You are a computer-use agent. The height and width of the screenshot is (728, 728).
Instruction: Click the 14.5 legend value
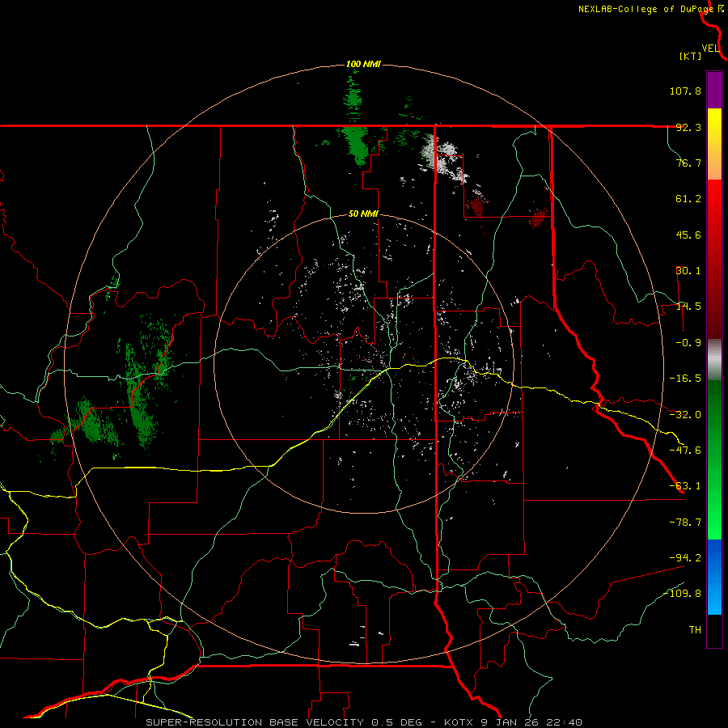pyautogui.click(x=688, y=307)
